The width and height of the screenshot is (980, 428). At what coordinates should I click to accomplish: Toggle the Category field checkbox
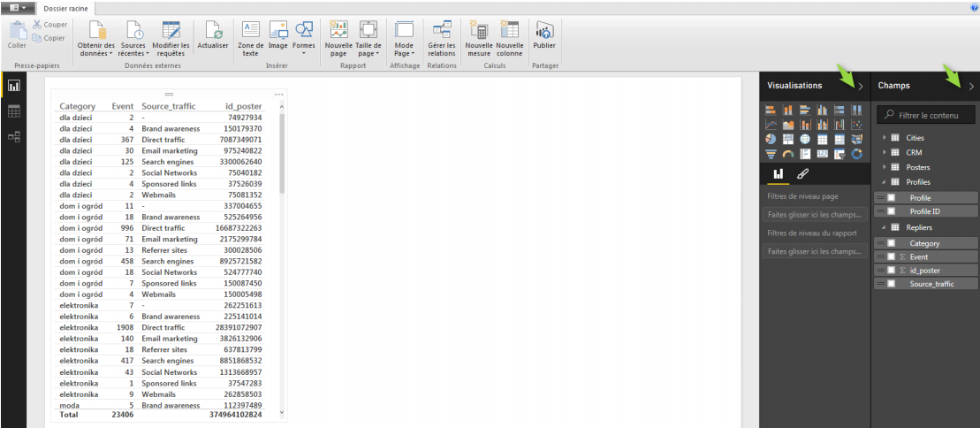pos(892,243)
